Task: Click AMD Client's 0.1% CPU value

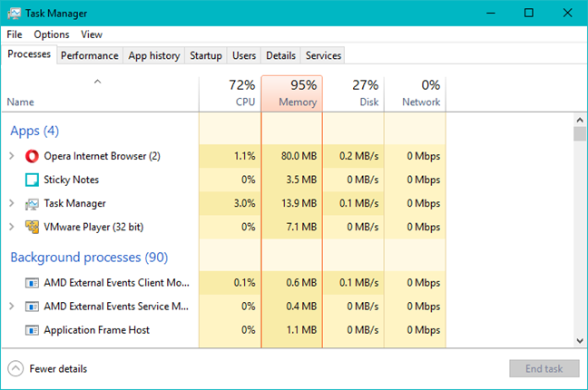Action: tap(244, 283)
